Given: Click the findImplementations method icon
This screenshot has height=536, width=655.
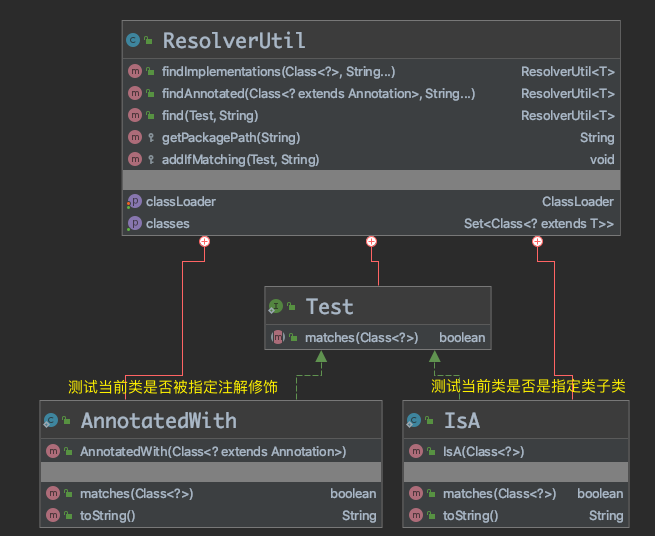Looking at the screenshot, I should [134, 72].
